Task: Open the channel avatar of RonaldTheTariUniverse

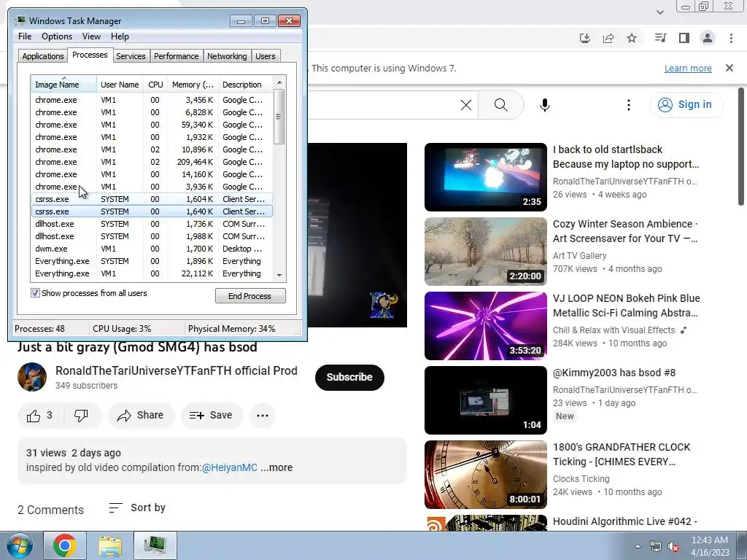Action: tap(32, 377)
